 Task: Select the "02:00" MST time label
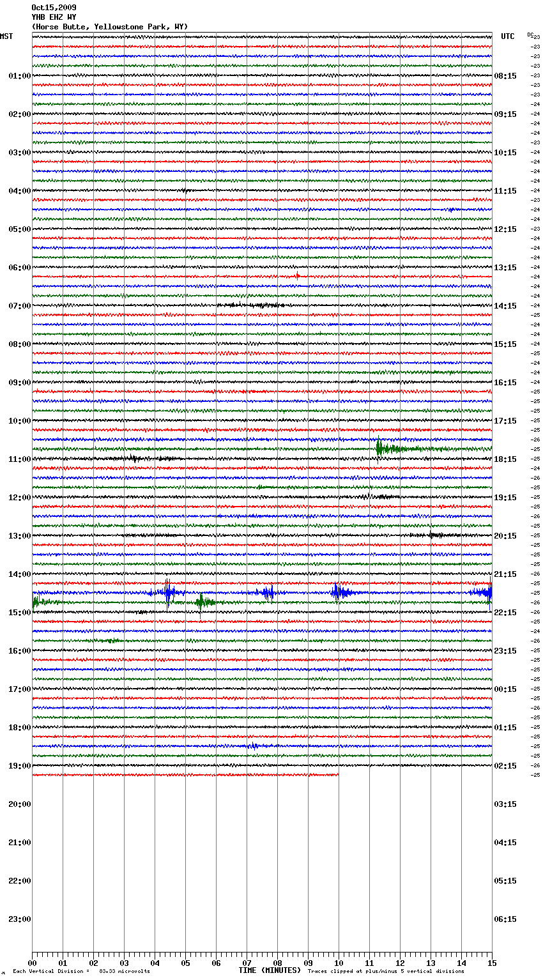click(20, 114)
